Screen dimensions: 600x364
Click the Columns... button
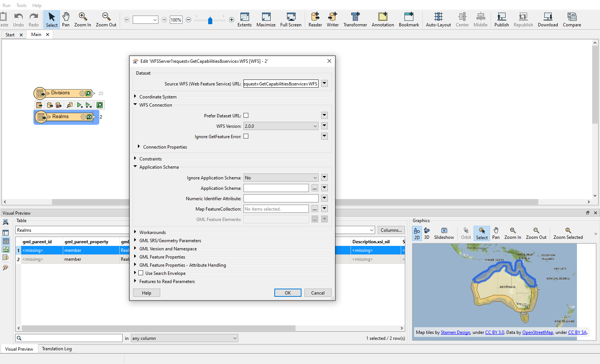[x=391, y=230]
